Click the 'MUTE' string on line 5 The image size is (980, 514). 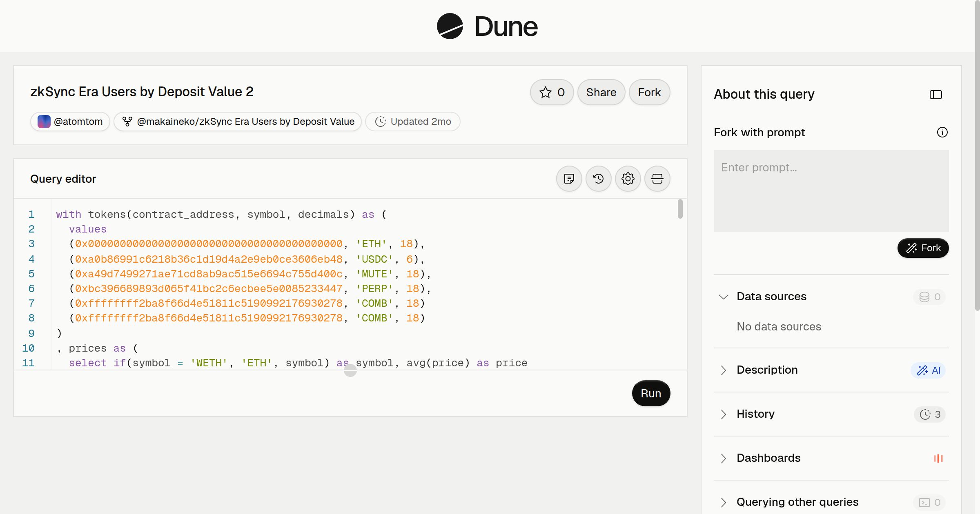point(374,274)
